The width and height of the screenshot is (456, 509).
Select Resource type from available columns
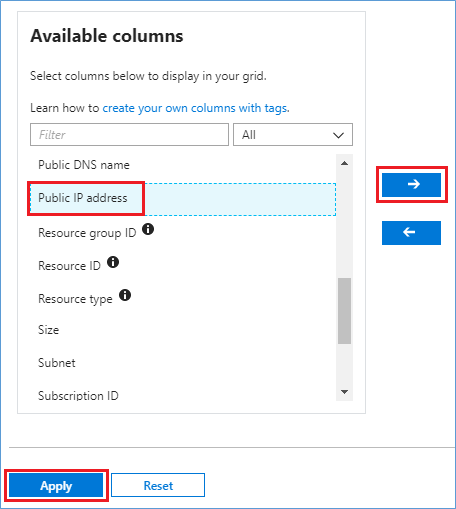click(183, 298)
